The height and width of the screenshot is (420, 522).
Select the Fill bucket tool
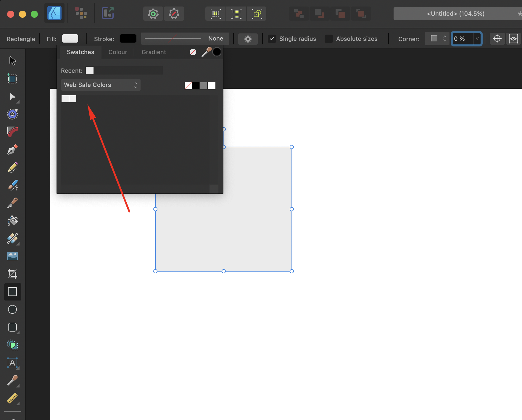point(12,221)
